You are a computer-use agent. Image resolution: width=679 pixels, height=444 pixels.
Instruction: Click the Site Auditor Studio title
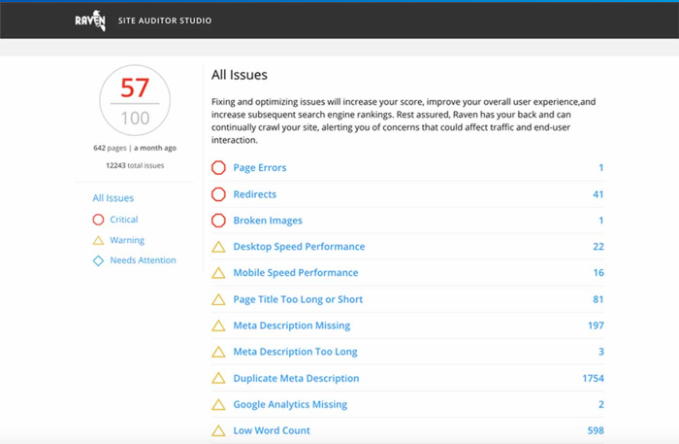click(165, 20)
